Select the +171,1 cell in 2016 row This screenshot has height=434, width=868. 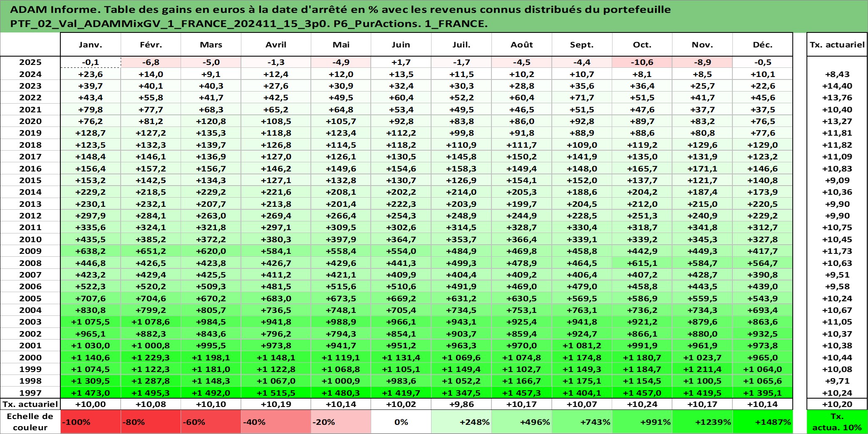(x=702, y=169)
